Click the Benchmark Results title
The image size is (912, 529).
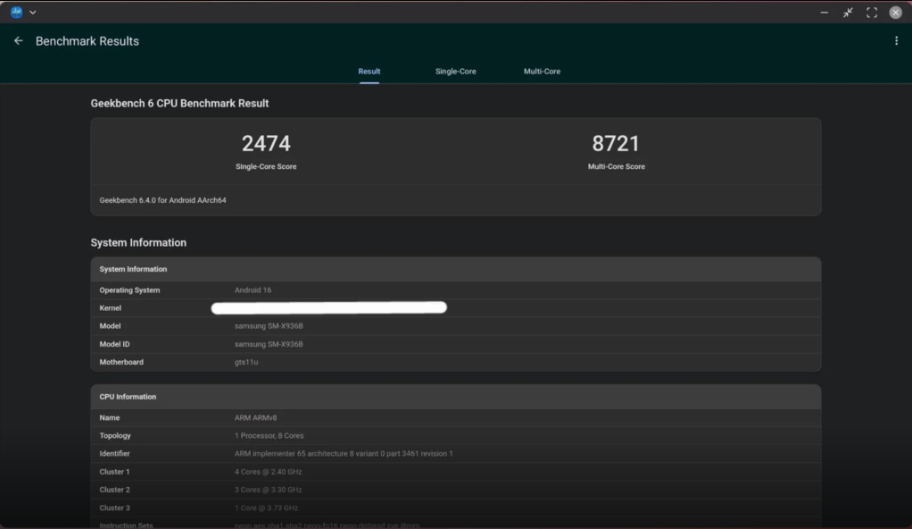(x=87, y=41)
